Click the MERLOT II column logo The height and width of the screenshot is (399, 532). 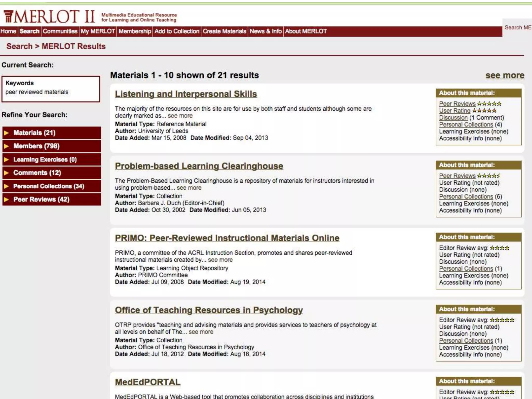point(8,16)
